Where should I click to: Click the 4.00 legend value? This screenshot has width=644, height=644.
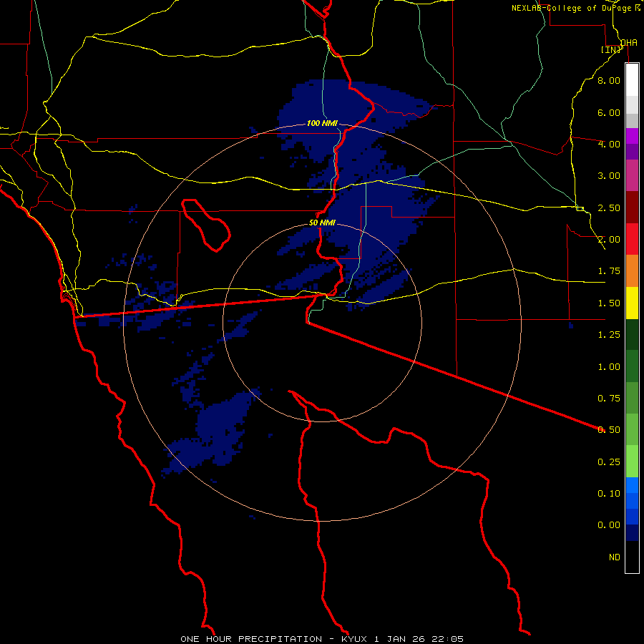click(609, 144)
